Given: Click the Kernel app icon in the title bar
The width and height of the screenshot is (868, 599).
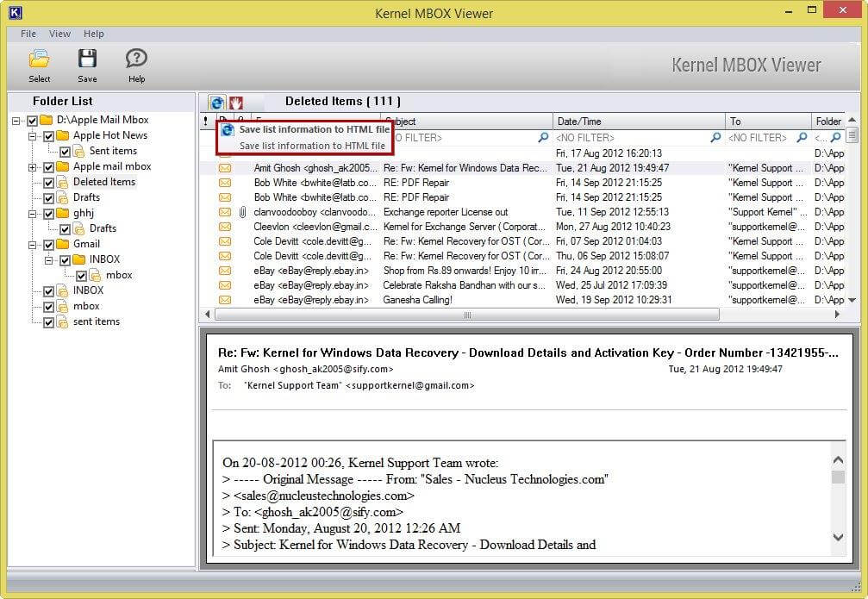Looking at the screenshot, I should point(16,12).
